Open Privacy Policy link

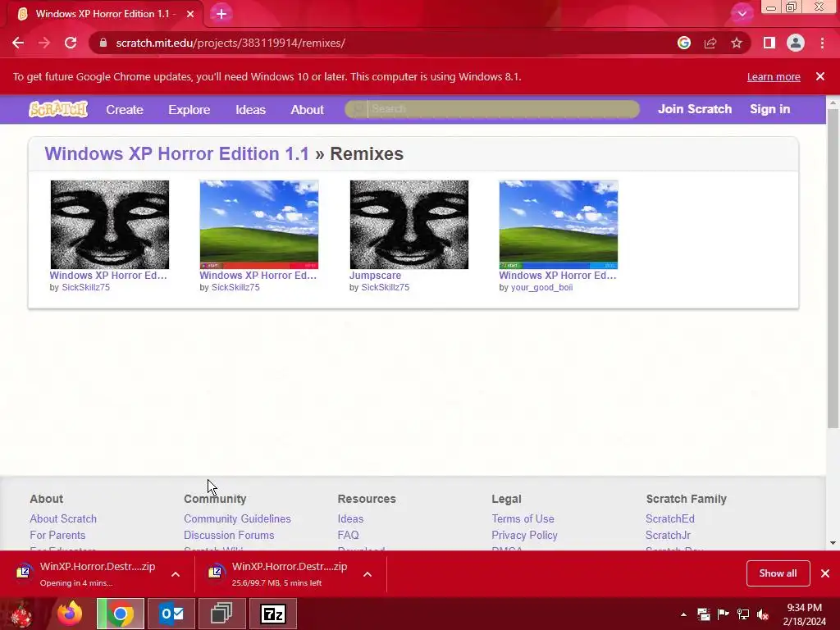(x=524, y=535)
